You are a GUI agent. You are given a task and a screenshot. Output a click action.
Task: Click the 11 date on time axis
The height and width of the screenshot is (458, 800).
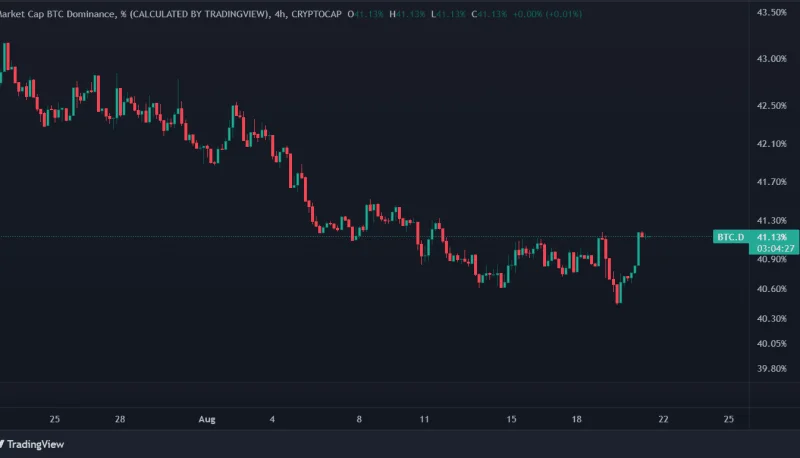tap(425, 419)
